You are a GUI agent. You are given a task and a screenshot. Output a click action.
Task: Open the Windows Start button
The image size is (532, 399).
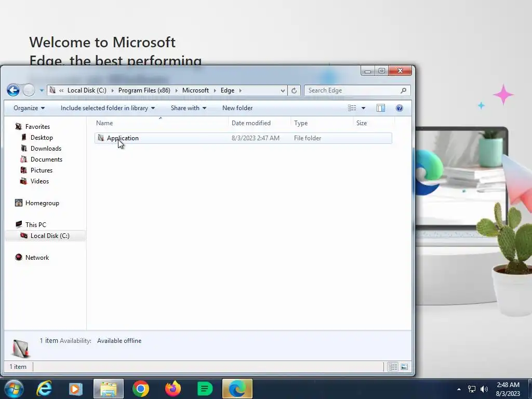(x=14, y=389)
